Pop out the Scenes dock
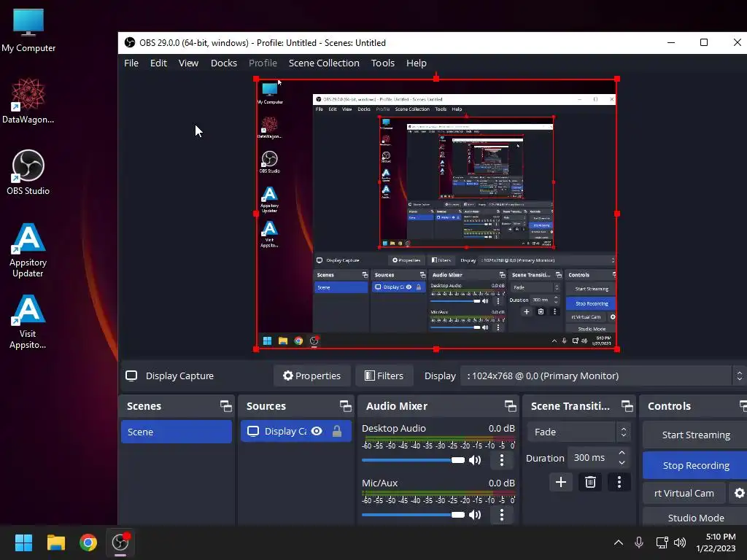This screenshot has height=560, width=747. [x=226, y=406]
